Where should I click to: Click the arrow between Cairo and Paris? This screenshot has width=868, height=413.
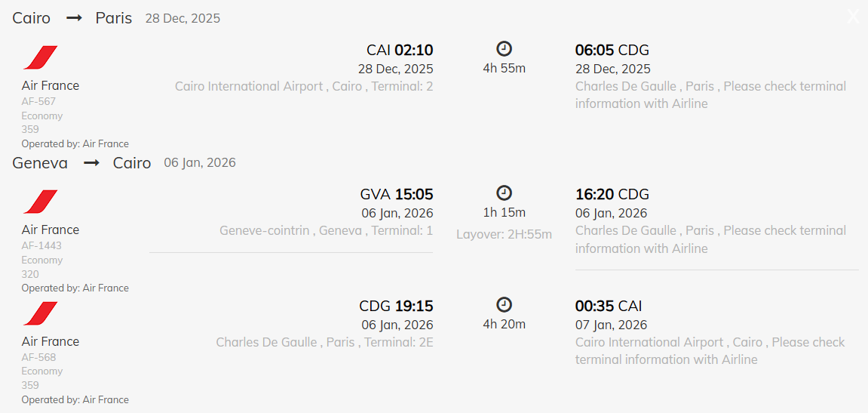[74, 18]
